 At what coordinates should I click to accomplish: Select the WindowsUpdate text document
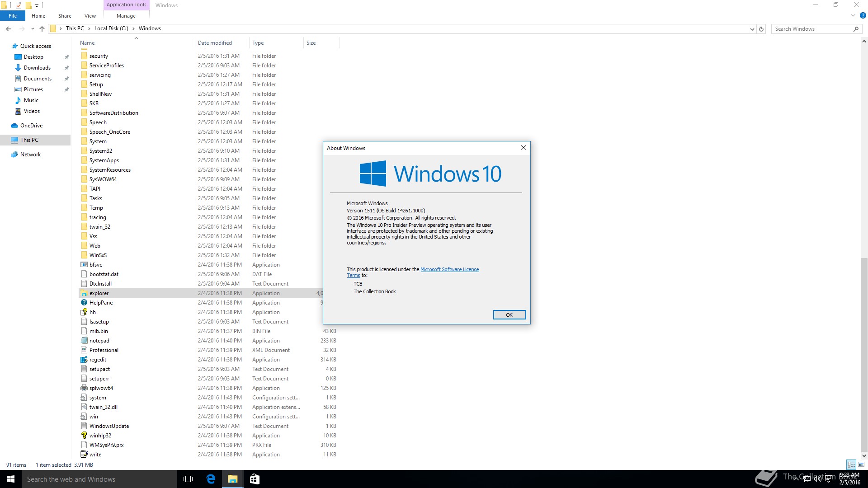pyautogui.click(x=109, y=426)
